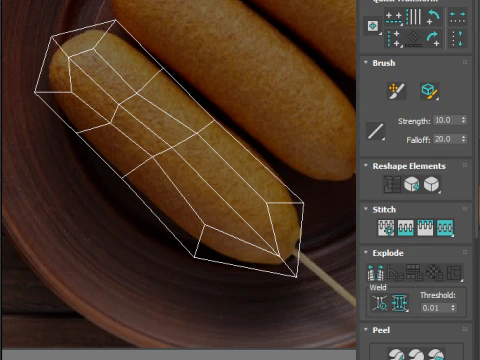Click the Flatten by Polygon Angle icon

click(x=395, y=273)
